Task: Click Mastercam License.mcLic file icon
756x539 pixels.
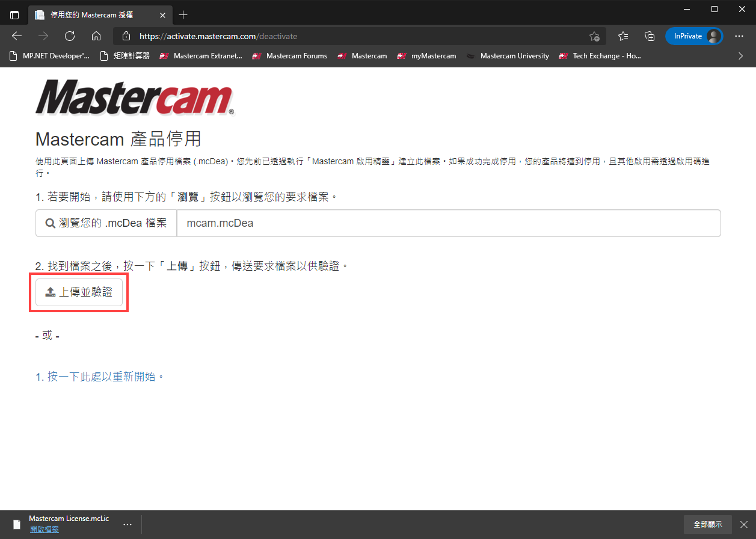Action: click(x=17, y=525)
